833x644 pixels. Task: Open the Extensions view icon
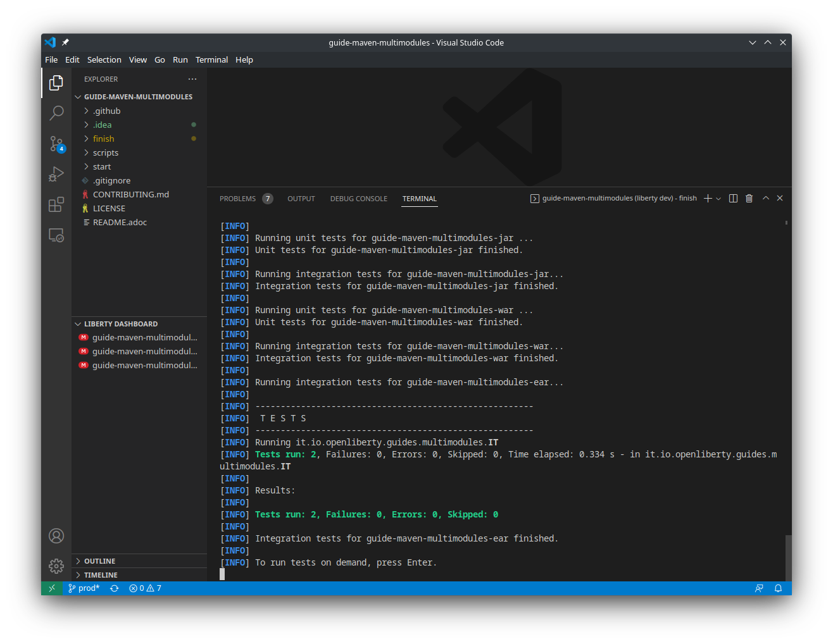click(x=56, y=204)
